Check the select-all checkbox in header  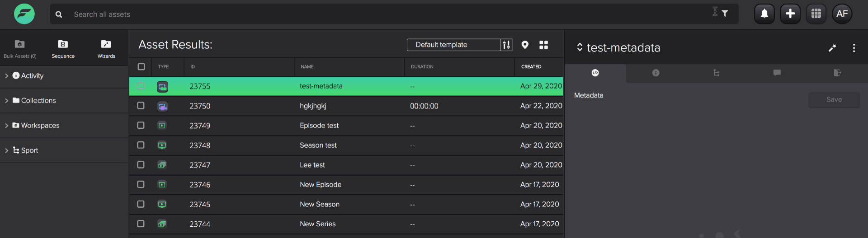pyautogui.click(x=141, y=67)
